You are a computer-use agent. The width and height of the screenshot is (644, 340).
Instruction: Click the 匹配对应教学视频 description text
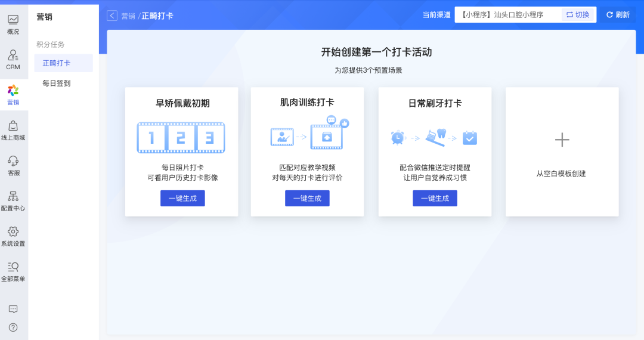coord(307,168)
